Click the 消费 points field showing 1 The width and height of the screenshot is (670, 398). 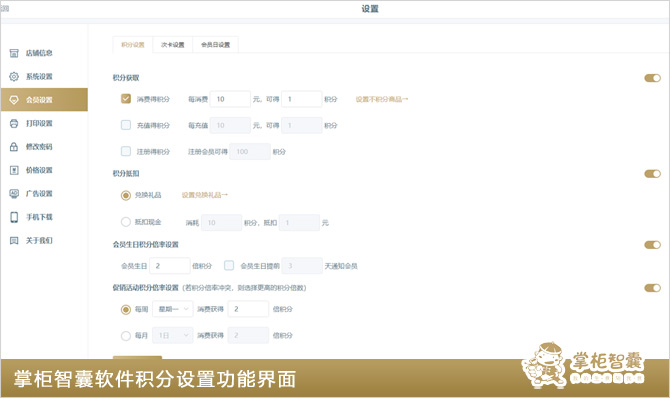coord(301,99)
